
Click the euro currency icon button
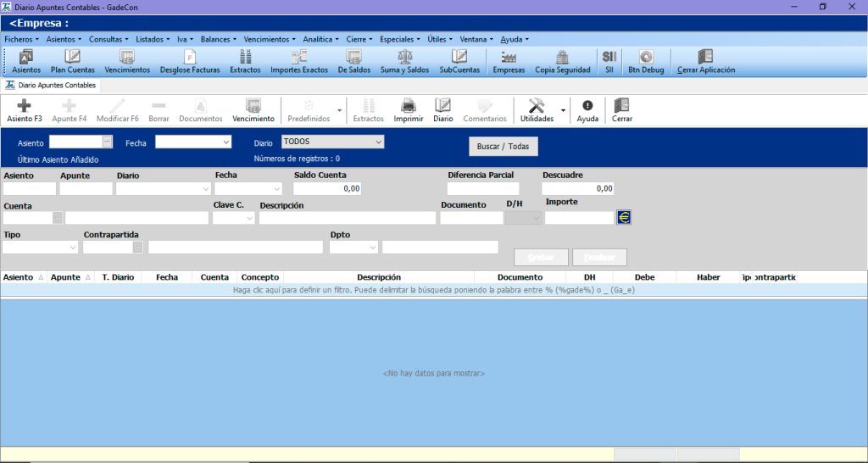[624, 218]
